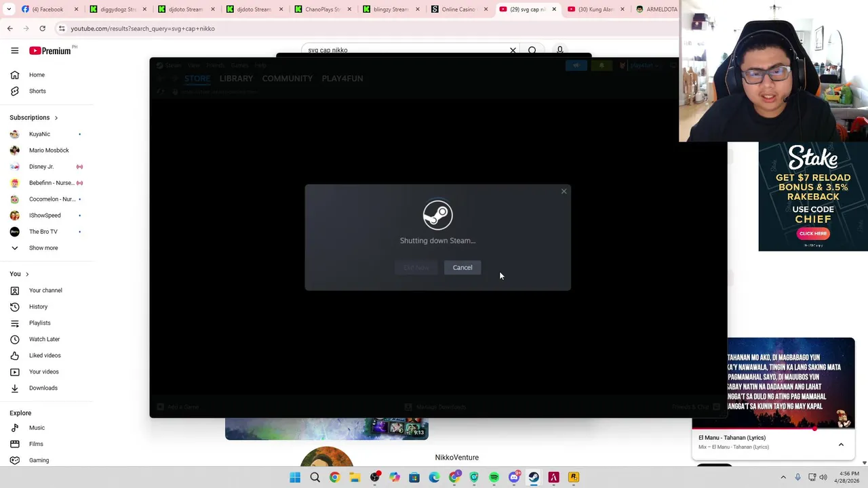Start voice search with microphone icon
Viewport: 868px width, 488px height.
(559, 50)
